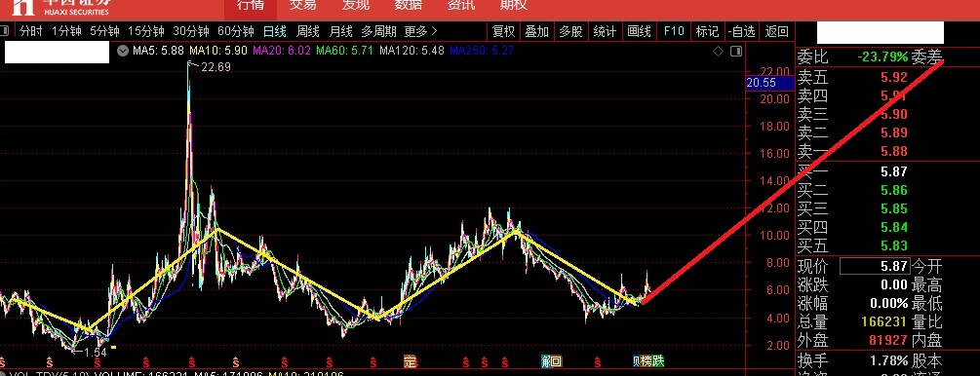This screenshot has height=376, width=980.
Task: Open the 复权 adjustment options
Action: pos(504,31)
